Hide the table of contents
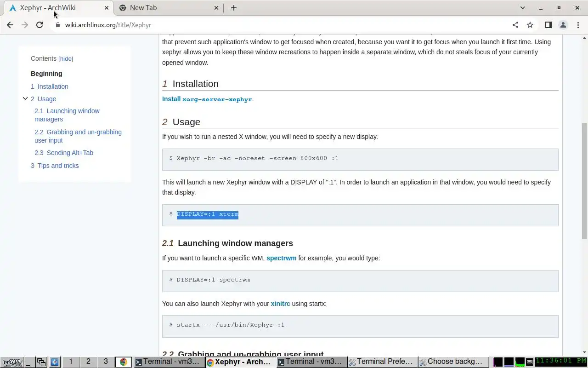588x368 pixels. pos(66,59)
